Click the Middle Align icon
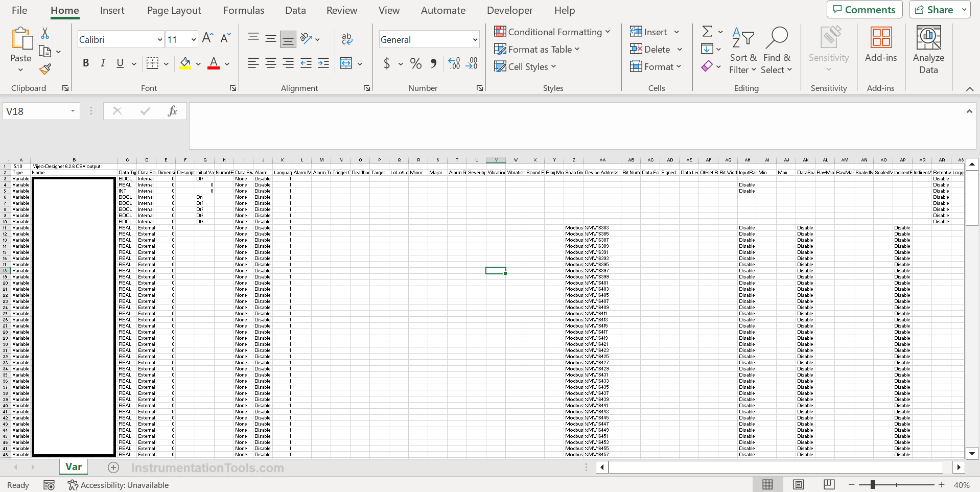This screenshot has width=980, height=492. pyautogui.click(x=271, y=38)
